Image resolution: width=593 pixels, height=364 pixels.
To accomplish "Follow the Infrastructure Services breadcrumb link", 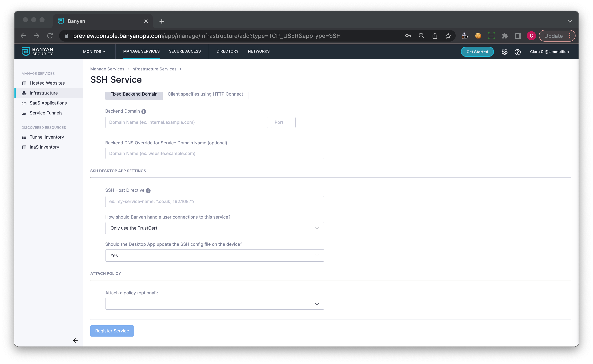I will 154,69.
